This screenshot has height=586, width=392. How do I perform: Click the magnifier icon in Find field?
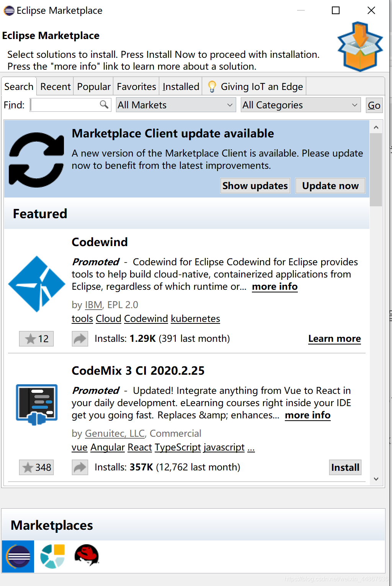pos(104,104)
